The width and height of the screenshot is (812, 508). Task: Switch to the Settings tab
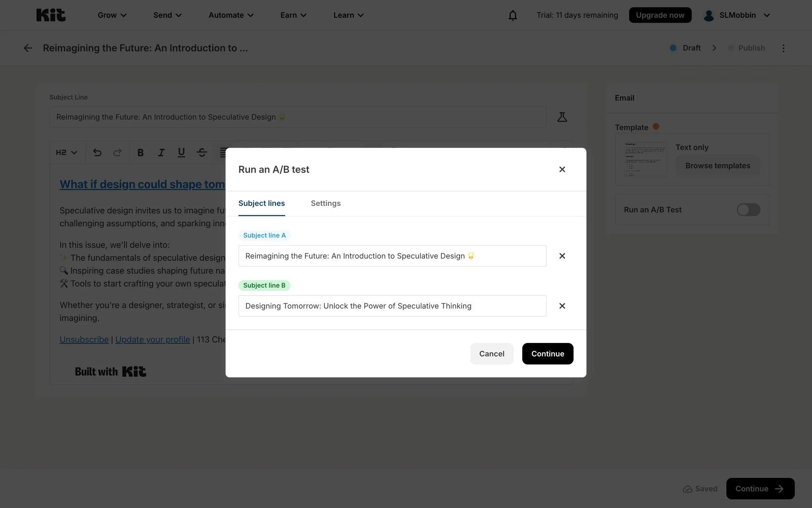[325, 204]
